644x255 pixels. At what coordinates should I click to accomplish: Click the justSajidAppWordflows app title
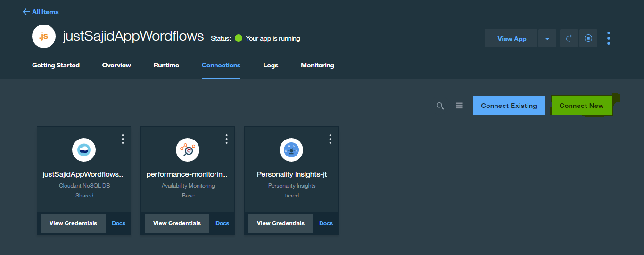133,36
